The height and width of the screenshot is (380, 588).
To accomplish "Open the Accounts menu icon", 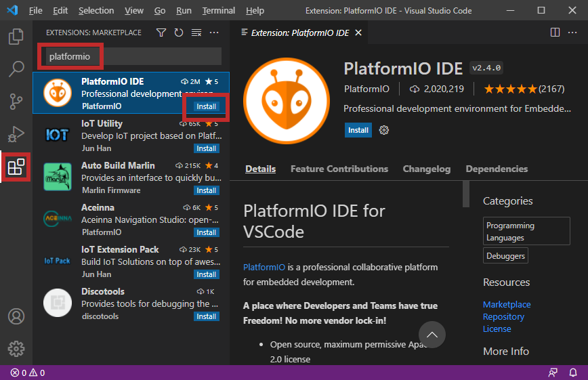I will [16, 316].
